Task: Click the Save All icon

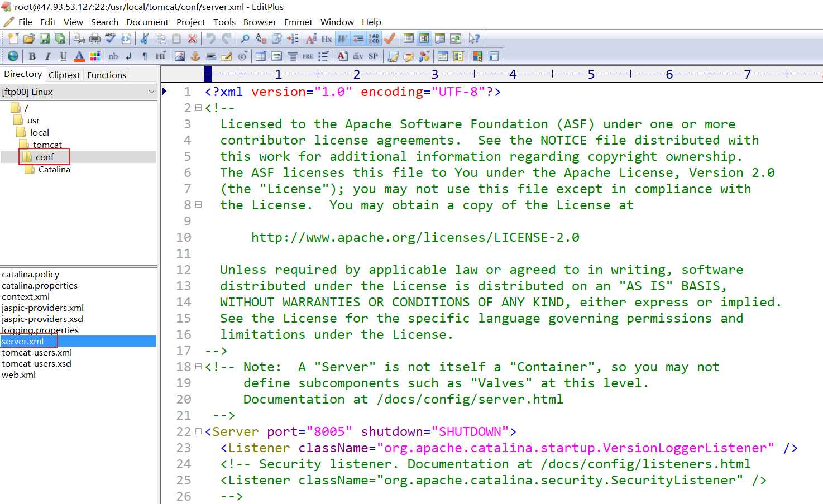Action: point(60,39)
